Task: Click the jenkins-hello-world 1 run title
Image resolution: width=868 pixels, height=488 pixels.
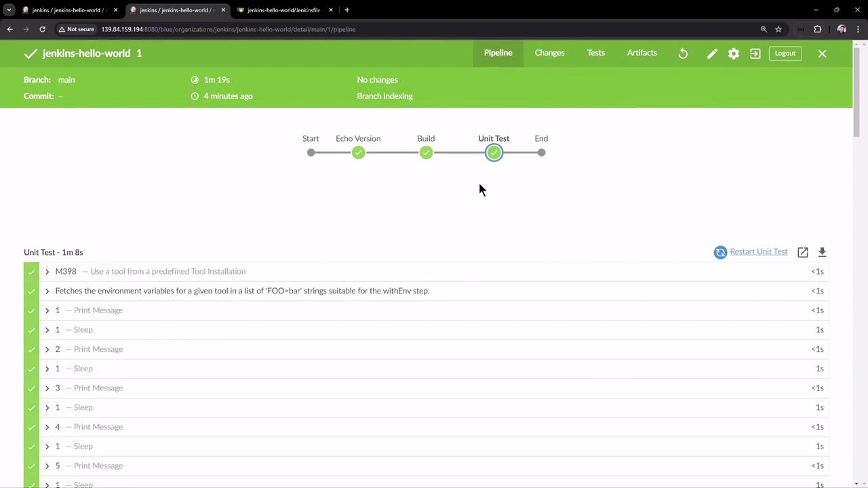Action: pos(92,54)
